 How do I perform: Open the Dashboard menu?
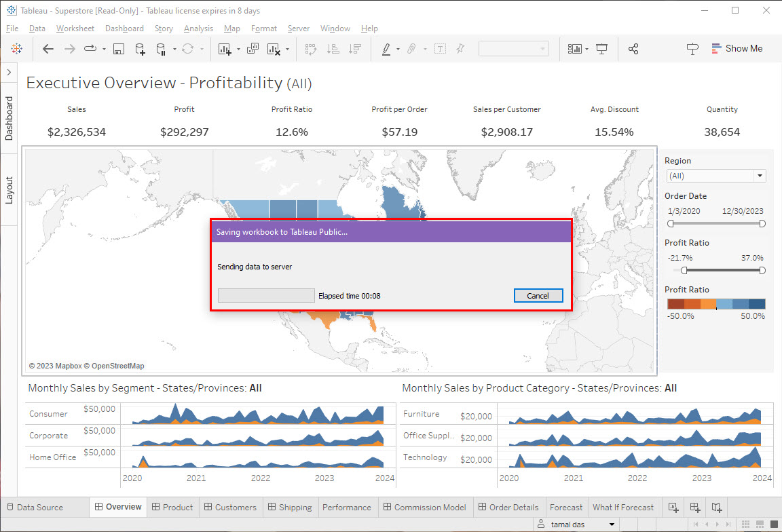pos(125,28)
